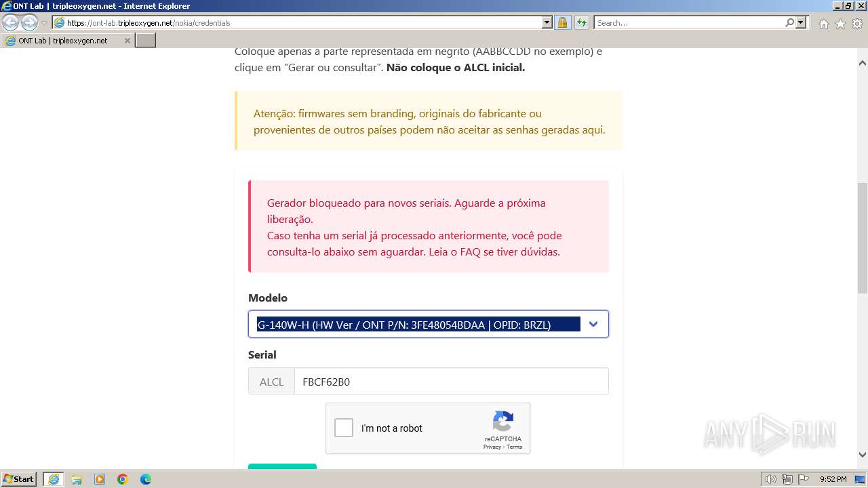This screenshot has width=868, height=488.
Task: Select the ONT Lab | tripleoxygen.net tab
Action: tap(68, 41)
